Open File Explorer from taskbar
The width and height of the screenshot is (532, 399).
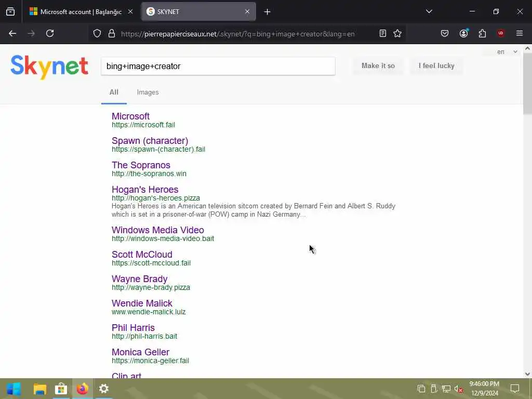coord(39,389)
